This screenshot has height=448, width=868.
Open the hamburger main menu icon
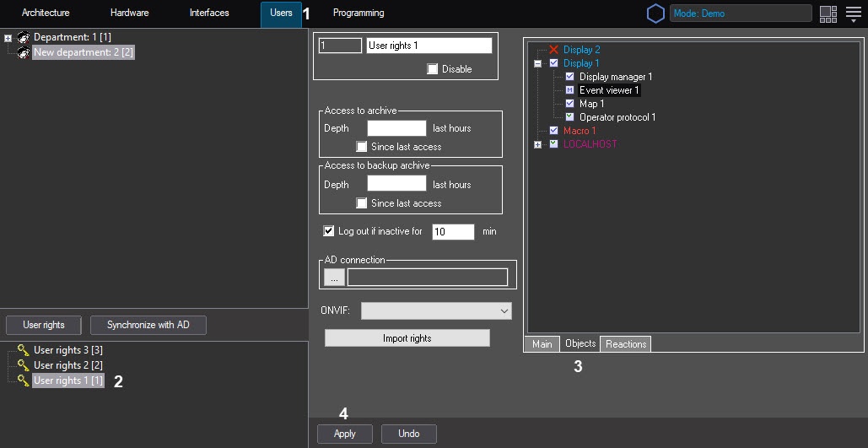(x=854, y=13)
